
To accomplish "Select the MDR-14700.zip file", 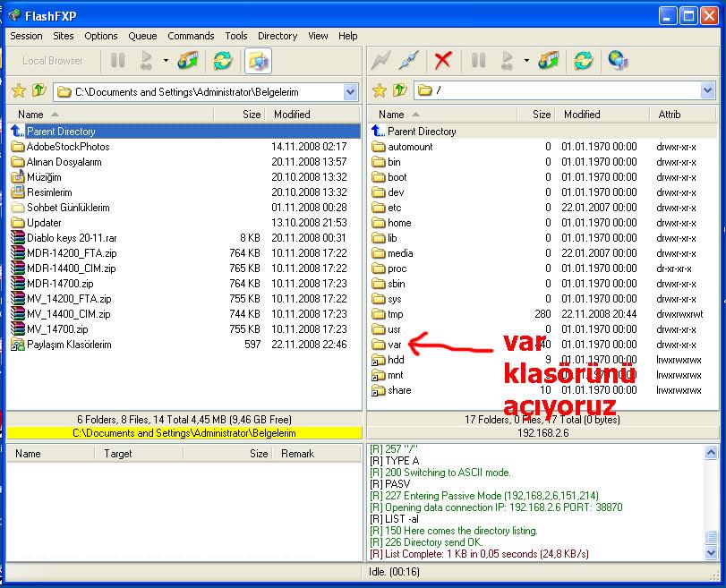I will (x=59, y=284).
